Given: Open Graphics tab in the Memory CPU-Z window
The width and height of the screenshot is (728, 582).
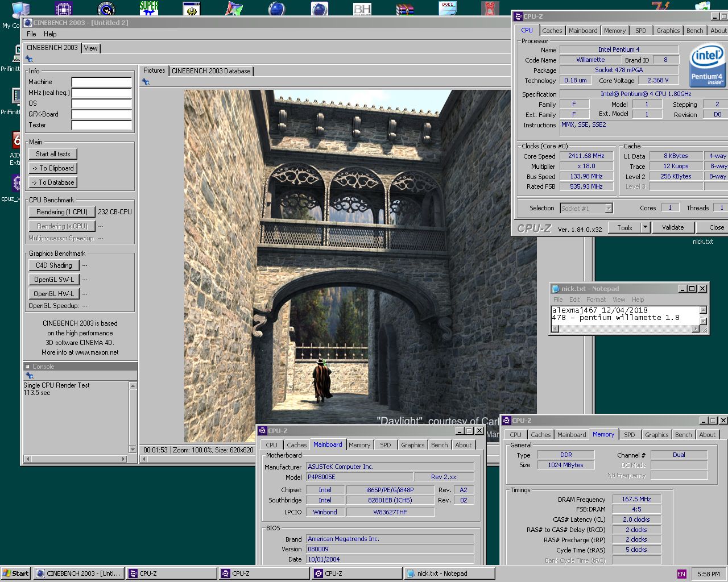Looking at the screenshot, I should [656, 435].
